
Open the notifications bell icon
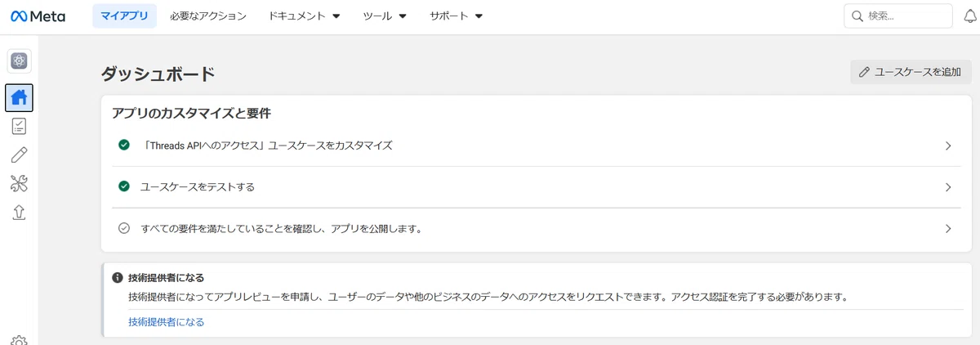coord(970,16)
